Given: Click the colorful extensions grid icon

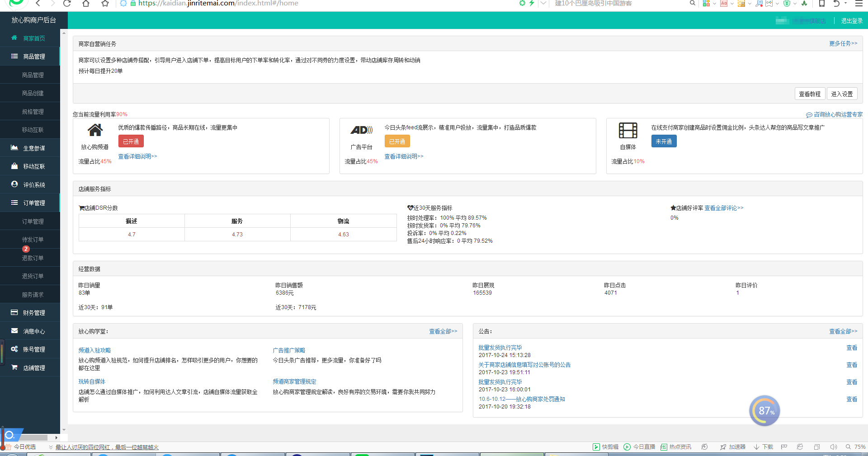Looking at the screenshot, I should (x=706, y=3).
